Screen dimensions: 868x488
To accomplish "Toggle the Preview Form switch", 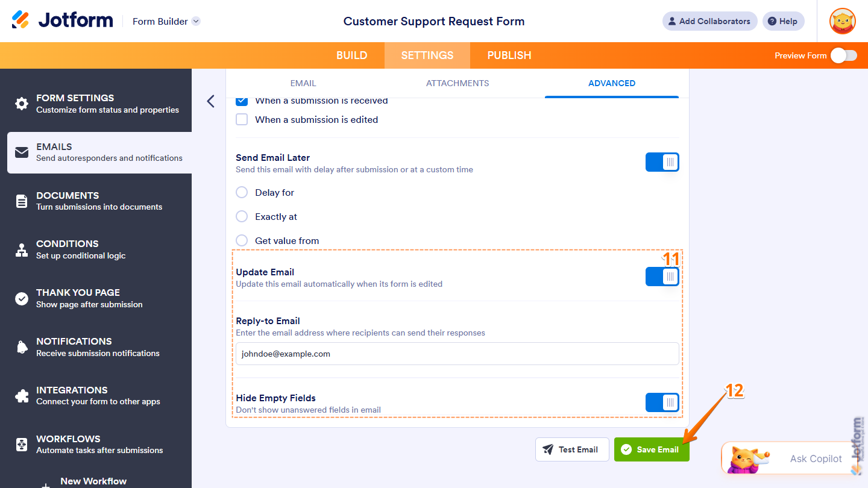I will point(843,55).
